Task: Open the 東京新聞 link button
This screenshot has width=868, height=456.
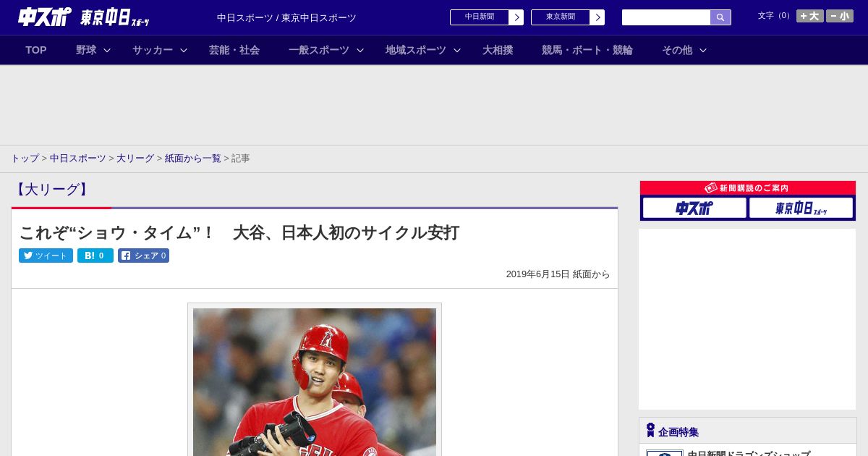Action: 568,17
